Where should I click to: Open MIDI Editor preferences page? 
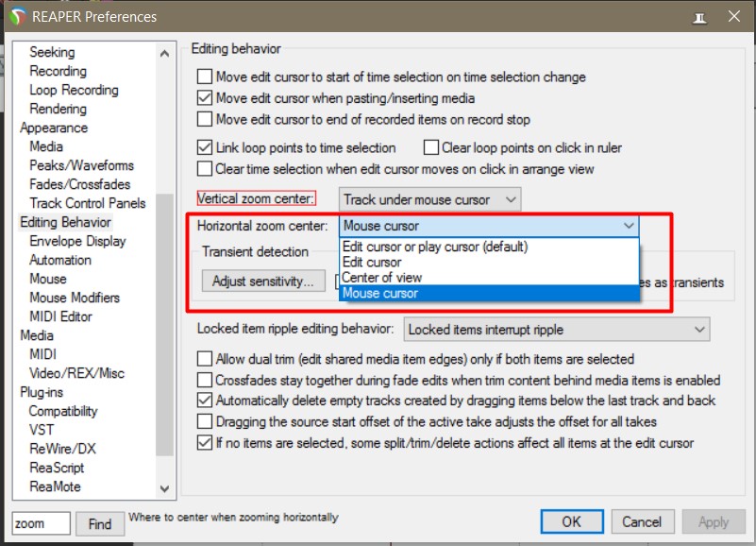tap(60, 316)
